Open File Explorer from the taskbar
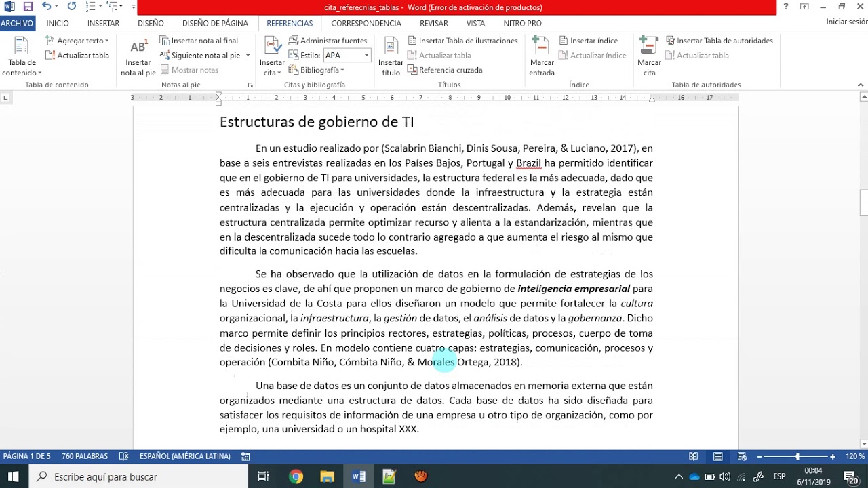Image resolution: width=868 pixels, height=488 pixels. pos(328,476)
